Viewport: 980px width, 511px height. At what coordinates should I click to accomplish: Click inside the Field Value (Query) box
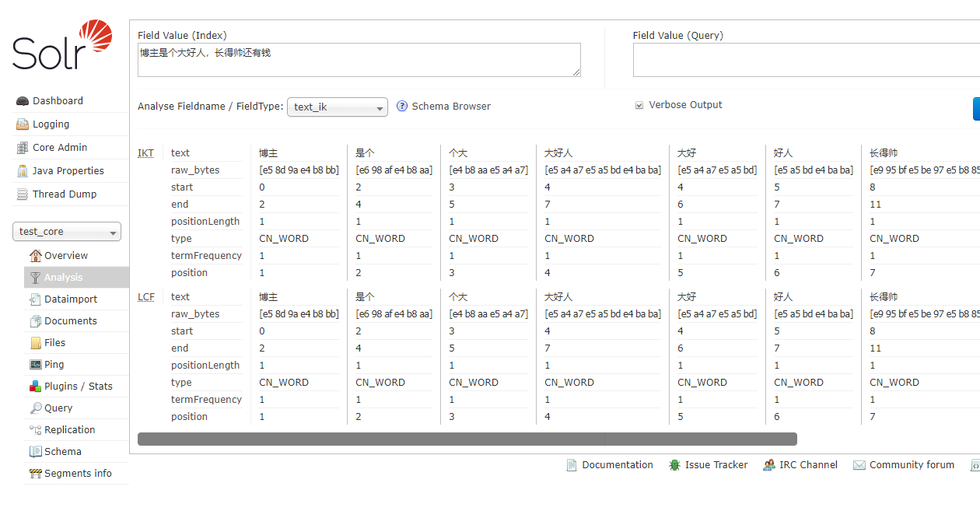tap(801, 59)
